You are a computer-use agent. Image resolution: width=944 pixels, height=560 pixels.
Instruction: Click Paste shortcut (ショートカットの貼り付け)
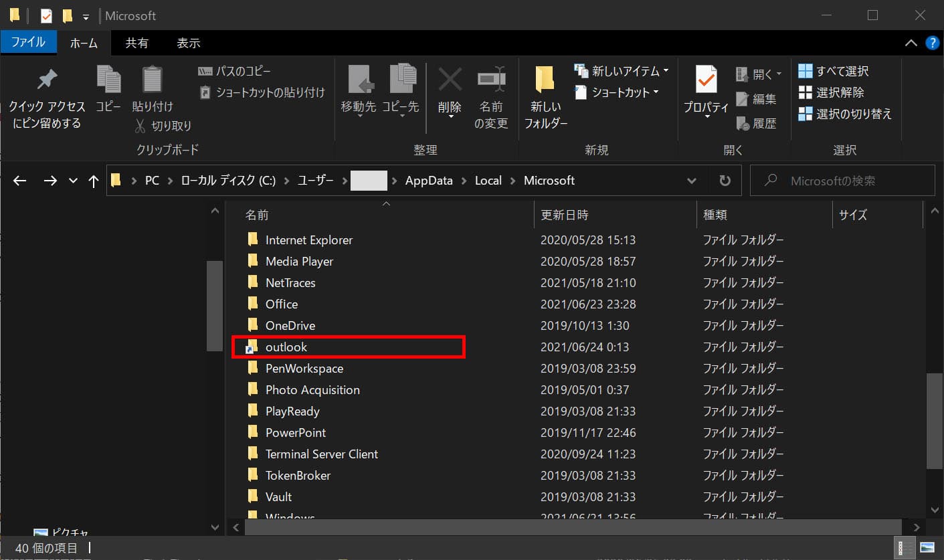point(262,92)
